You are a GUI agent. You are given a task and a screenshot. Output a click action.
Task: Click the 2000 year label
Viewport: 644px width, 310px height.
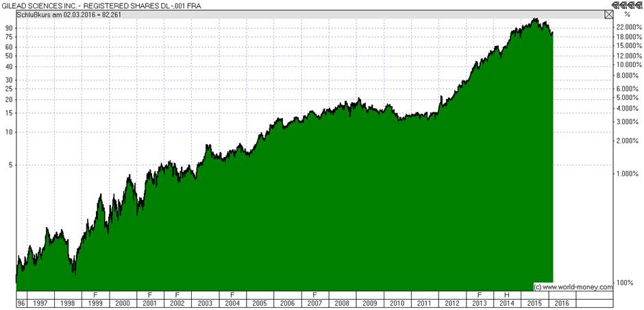[123, 303]
